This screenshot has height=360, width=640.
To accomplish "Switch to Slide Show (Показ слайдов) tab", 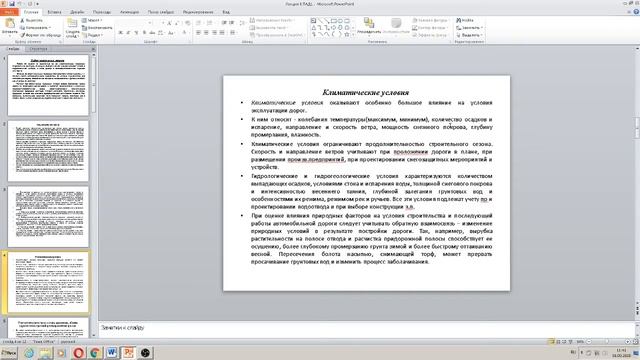I will (160, 12).
